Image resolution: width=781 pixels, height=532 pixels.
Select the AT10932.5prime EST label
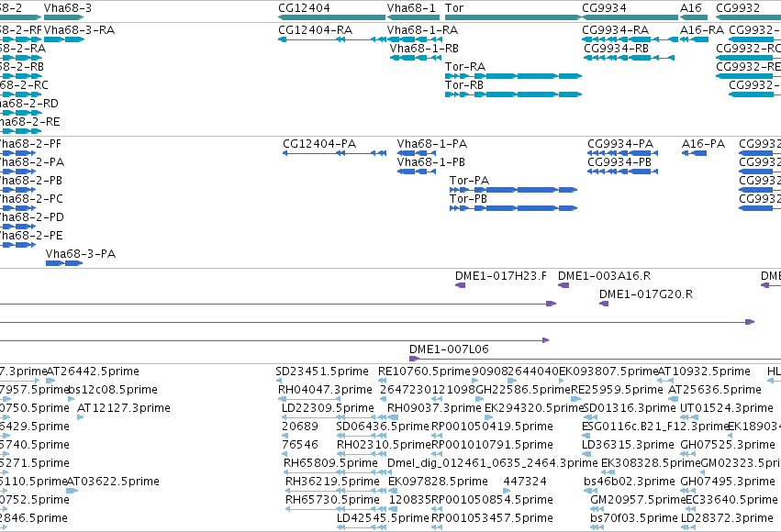[704, 371]
